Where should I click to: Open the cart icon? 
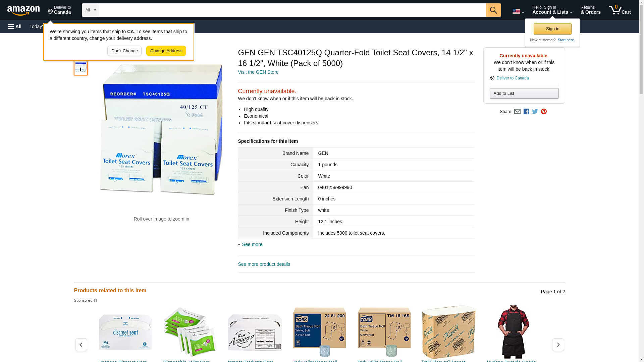[x=620, y=10]
